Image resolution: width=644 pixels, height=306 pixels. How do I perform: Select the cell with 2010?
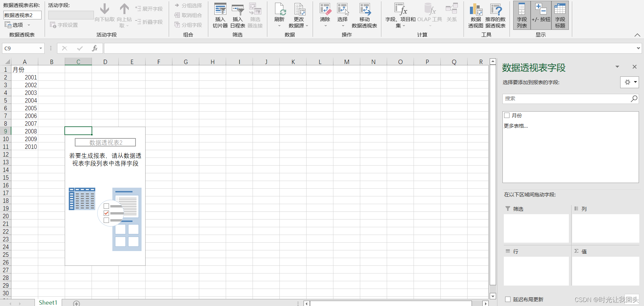[24, 146]
